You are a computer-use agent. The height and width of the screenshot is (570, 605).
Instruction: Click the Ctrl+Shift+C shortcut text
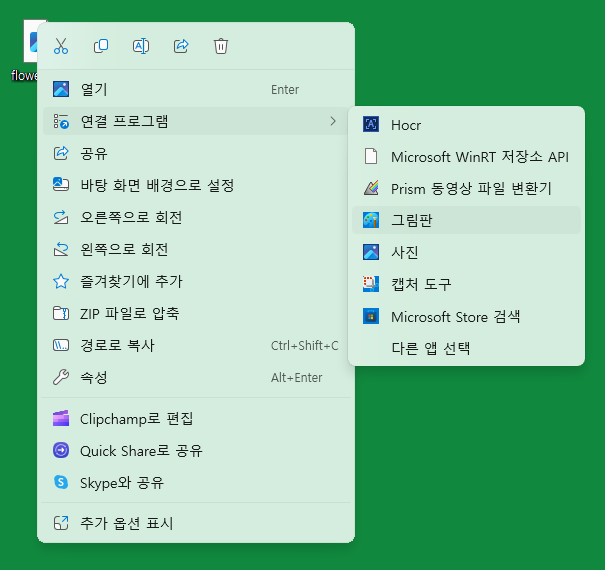point(304,345)
